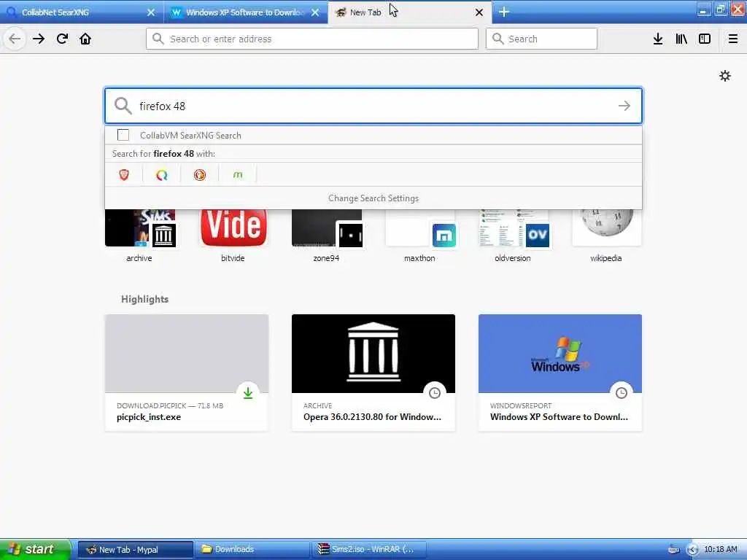Click the green download badge on picpick card
The width and height of the screenshot is (747, 560).
pos(248,393)
